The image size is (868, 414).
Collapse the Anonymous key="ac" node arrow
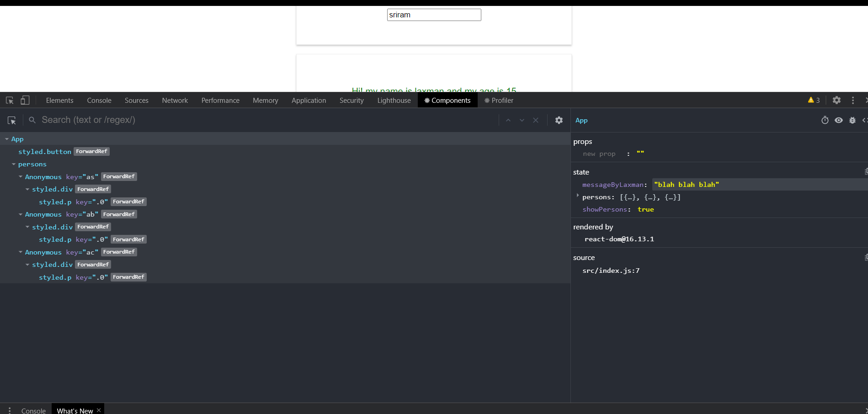click(x=21, y=252)
